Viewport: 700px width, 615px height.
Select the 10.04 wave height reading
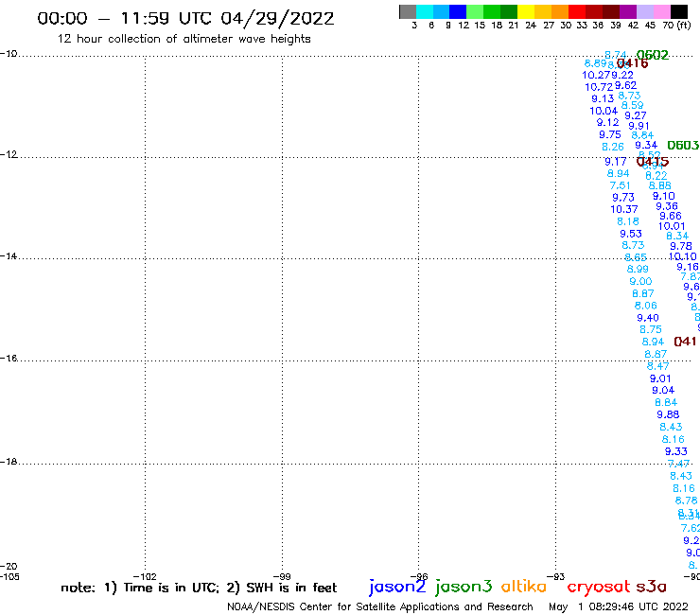[604, 112]
